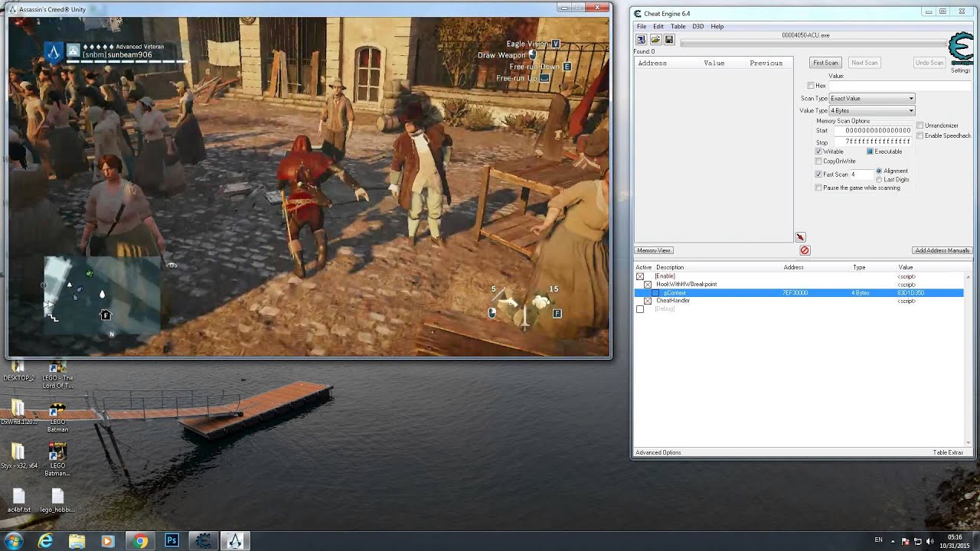980x551 pixels.
Task: Open the DxWnd folder desktop icon
Action: pos(18,412)
